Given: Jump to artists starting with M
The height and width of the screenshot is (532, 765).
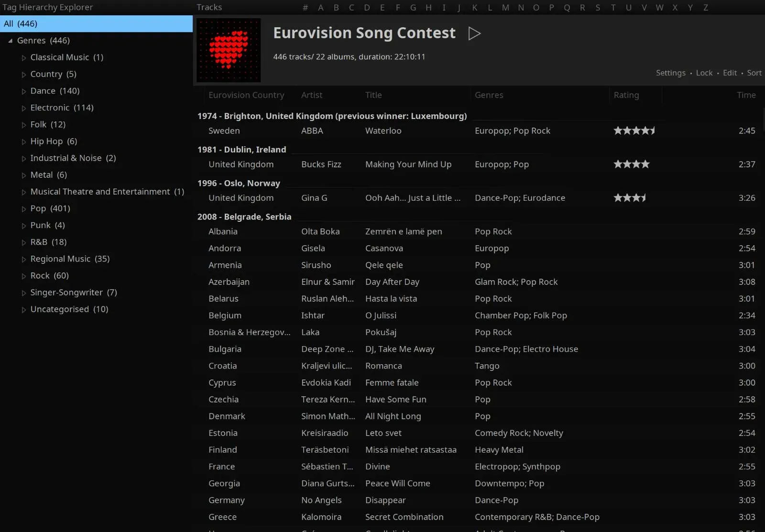Looking at the screenshot, I should (505, 7).
